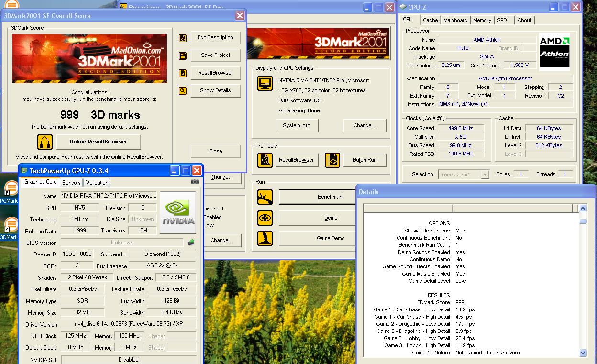Click the Game Demo joystick icon
The width and height of the screenshot is (597, 364).
265,238
